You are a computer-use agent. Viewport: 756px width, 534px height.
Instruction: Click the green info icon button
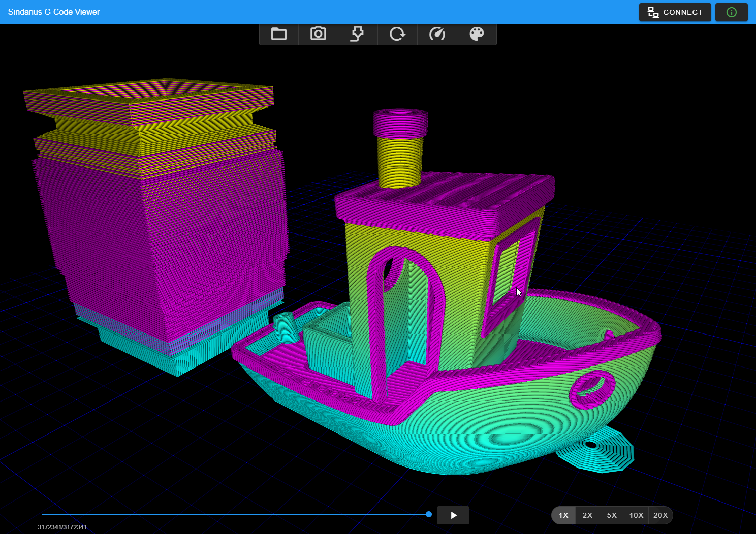(731, 12)
